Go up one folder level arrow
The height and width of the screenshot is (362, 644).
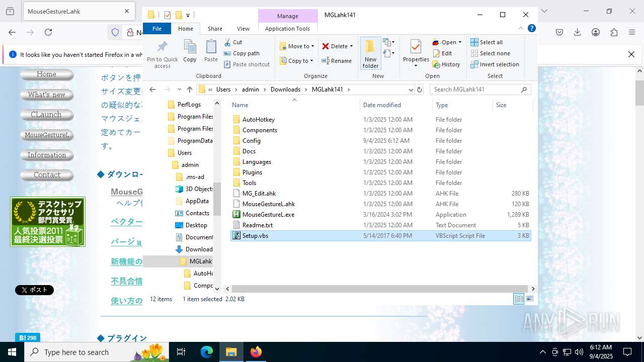(x=189, y=89)
